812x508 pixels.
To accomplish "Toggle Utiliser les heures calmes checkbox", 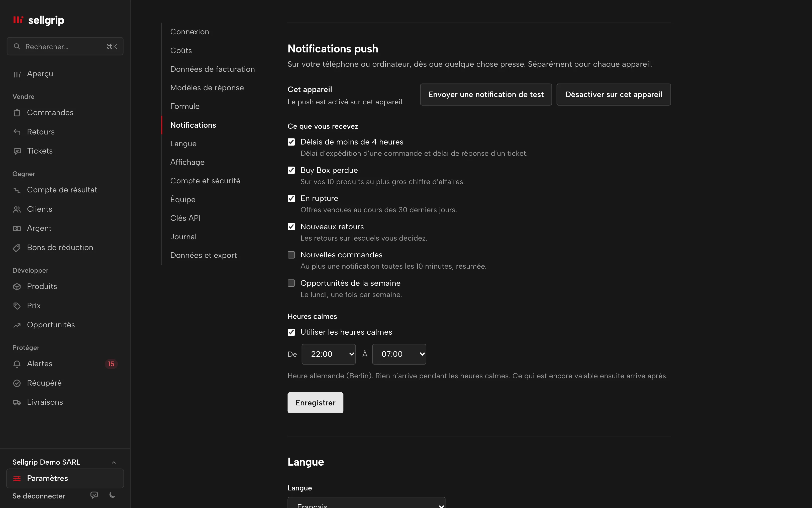I will pyautogui.click(x=291, y=332).
